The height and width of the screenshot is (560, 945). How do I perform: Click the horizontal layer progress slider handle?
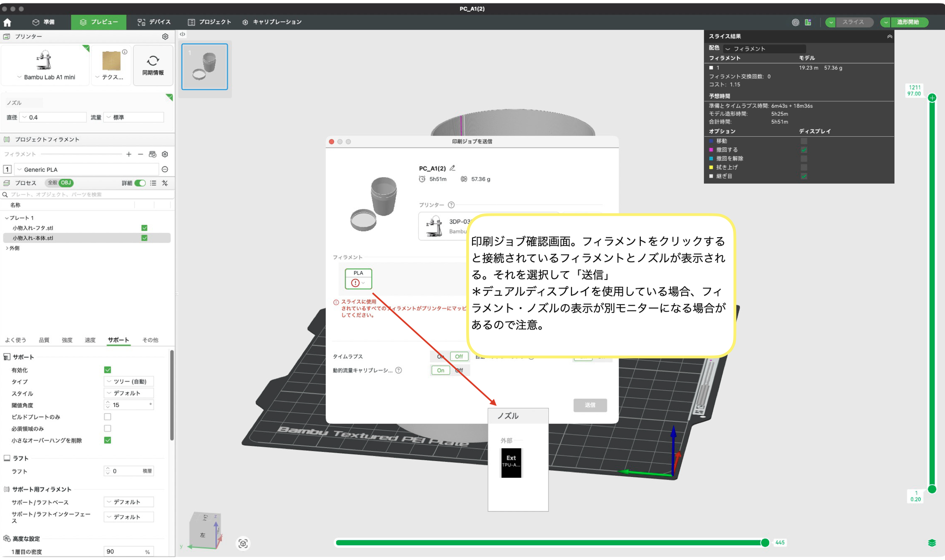[765, 542]
